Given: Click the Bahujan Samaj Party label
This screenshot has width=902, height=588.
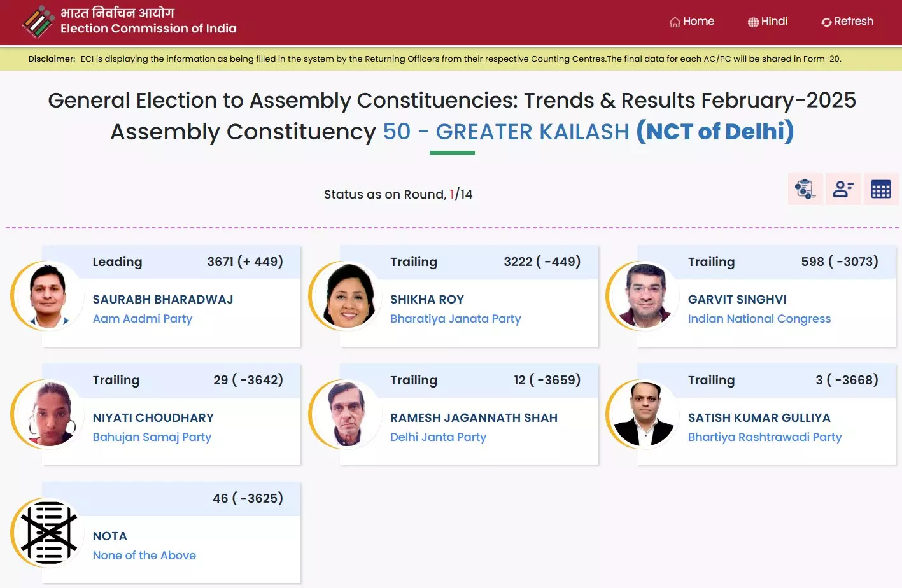Looking at the screenshot, I should click(152, 437).
